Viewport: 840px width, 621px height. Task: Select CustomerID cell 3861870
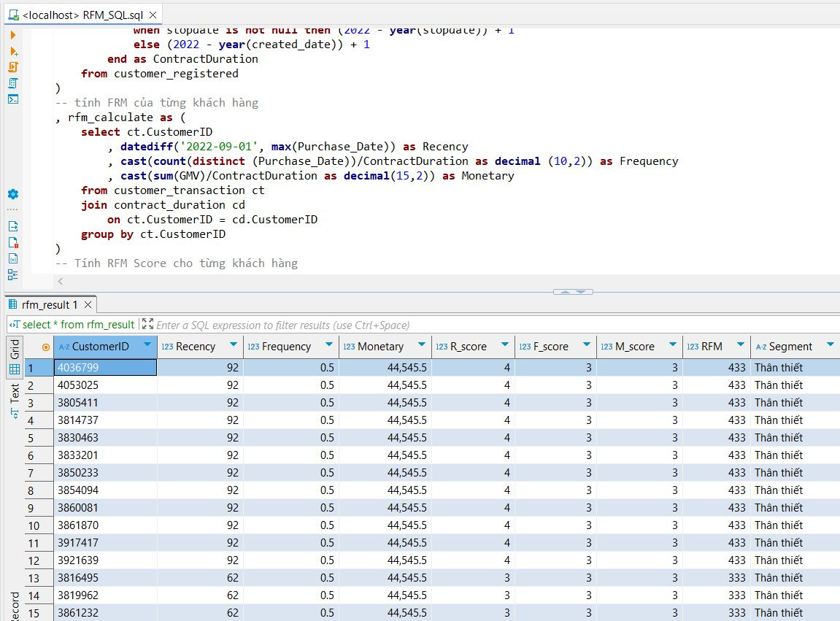click(105, 525)
